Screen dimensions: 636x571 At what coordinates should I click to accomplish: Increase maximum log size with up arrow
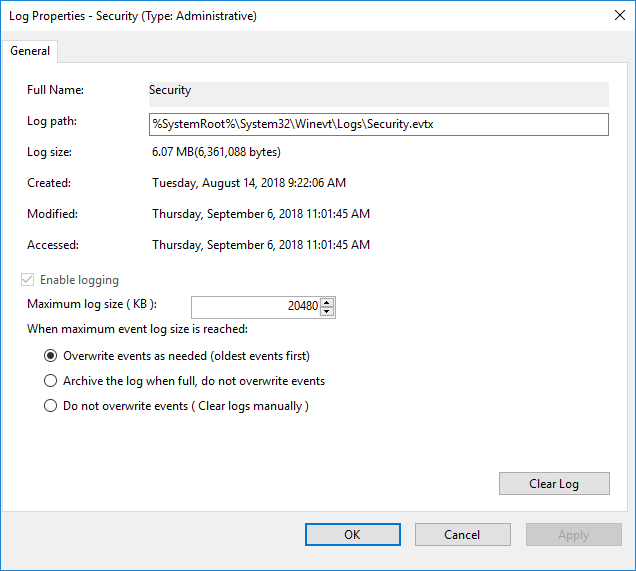pyautogui.click(x=327, y=302)
